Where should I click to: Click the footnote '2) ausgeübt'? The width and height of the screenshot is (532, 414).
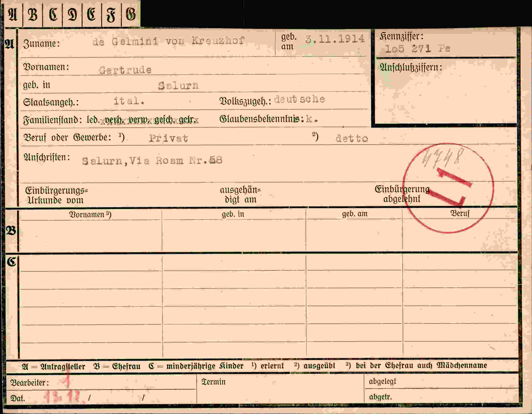(x=315, y=365)
